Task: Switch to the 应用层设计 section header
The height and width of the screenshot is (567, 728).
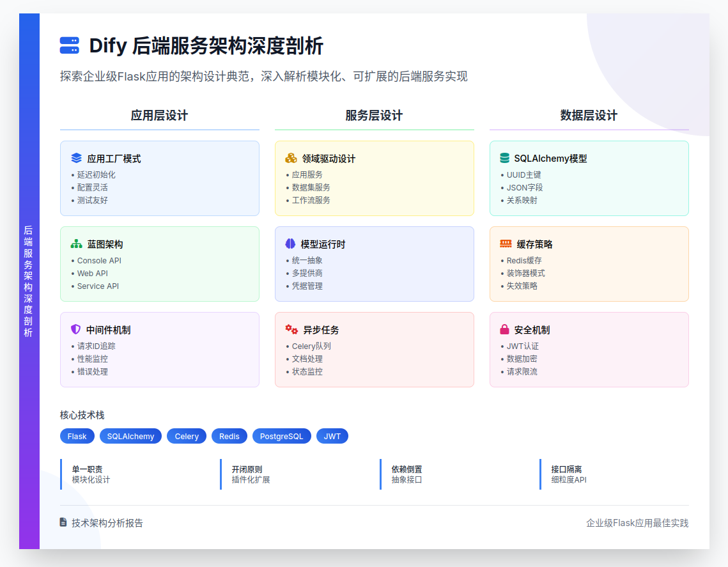Action: tap(159, 116)
